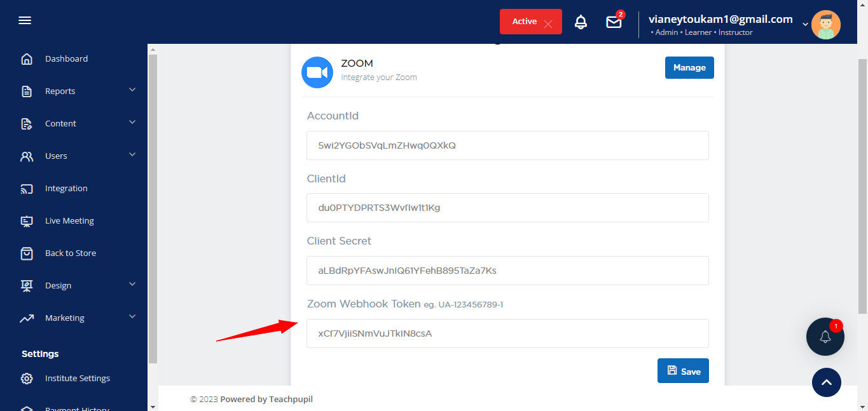Dismiss the red Active badge
This screenshot has height=411, width=868.
(548, 24)
